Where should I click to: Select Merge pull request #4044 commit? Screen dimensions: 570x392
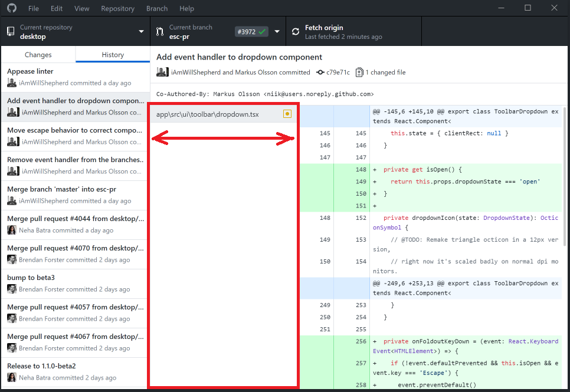pos(76,224)
